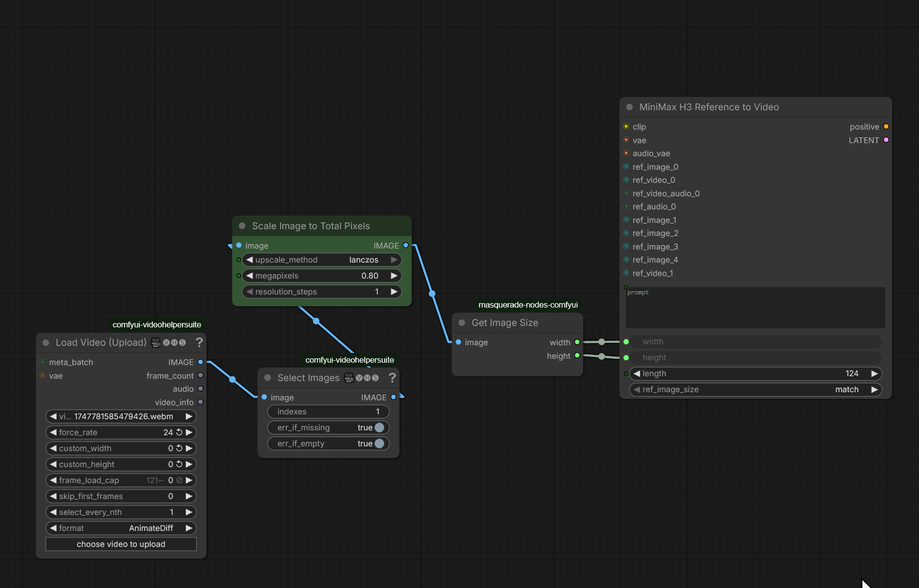This screenshot has height=588, width=919.
Task: Decrease length value with left arrow
Action: click(637, 373)
